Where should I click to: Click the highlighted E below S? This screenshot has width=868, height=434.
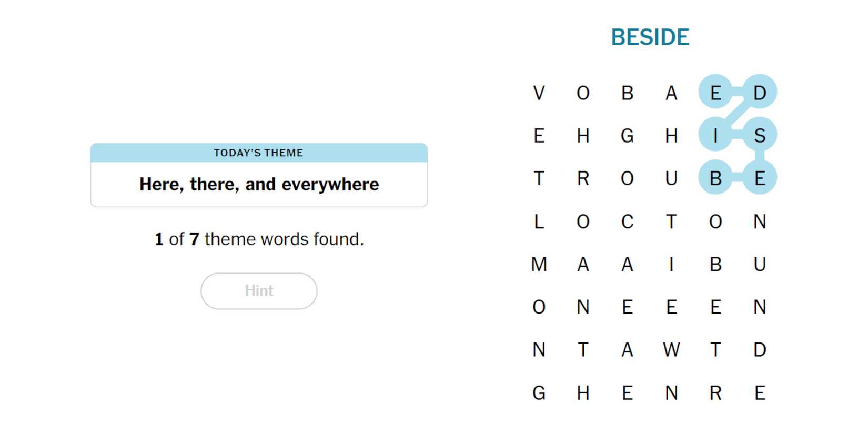(x=759, y=178)
